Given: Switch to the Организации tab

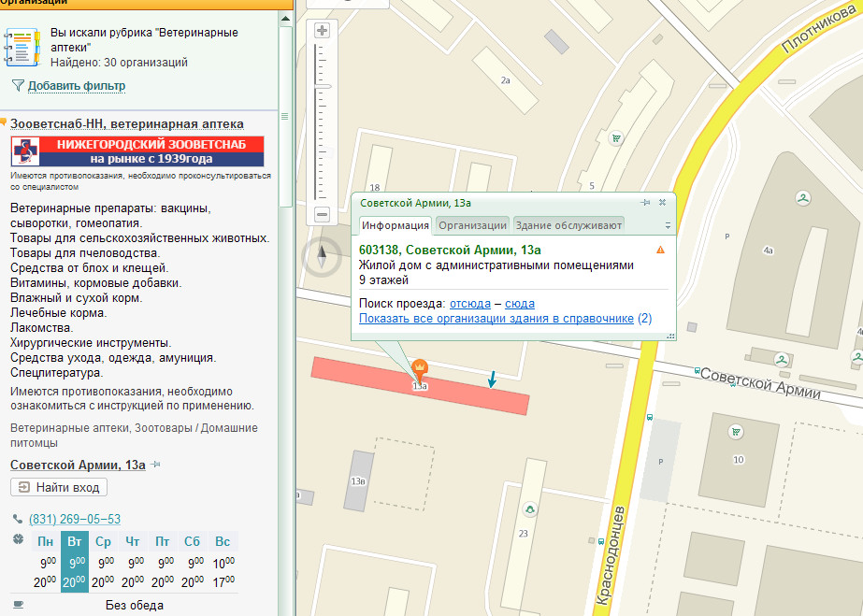Looking at the screenshot, I should [472, 225].
